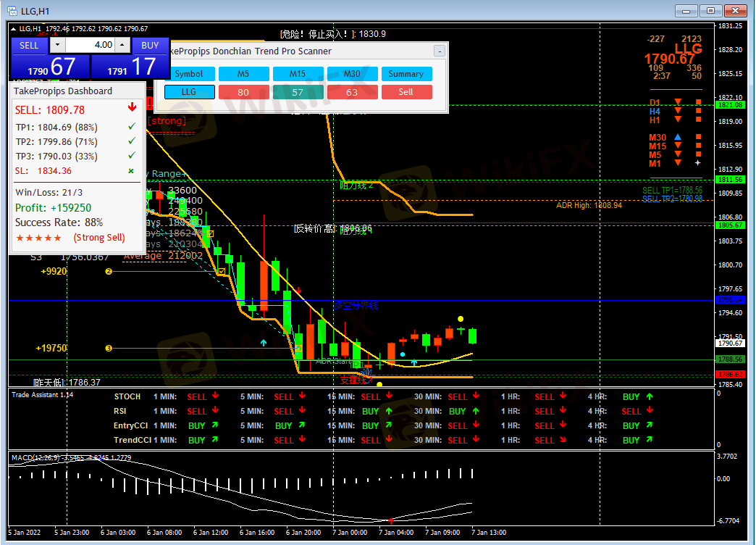Viewport: 756px width, 545px height.
Task: Click the green checkmark next to TP1
Action: pyautogui.click(x=131, y=128)
